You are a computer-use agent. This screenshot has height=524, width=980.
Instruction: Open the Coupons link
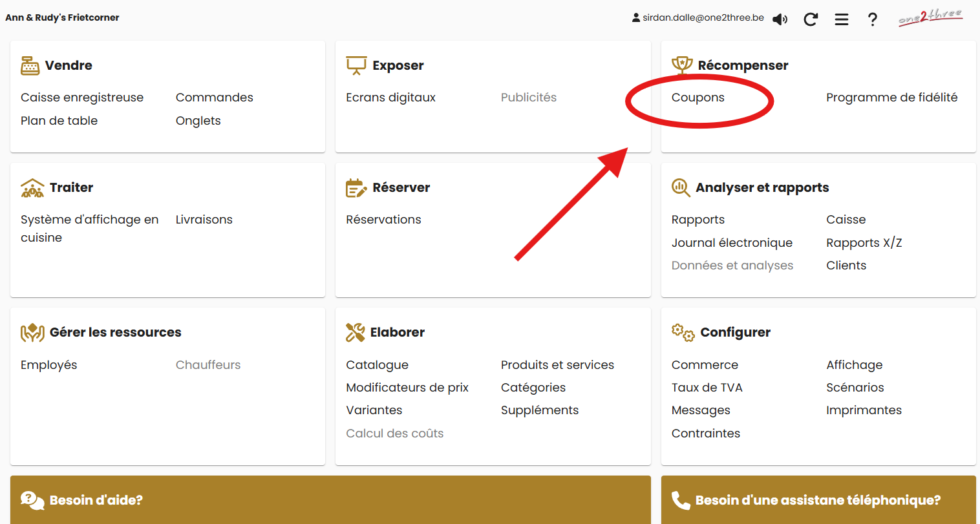(698, 98)
